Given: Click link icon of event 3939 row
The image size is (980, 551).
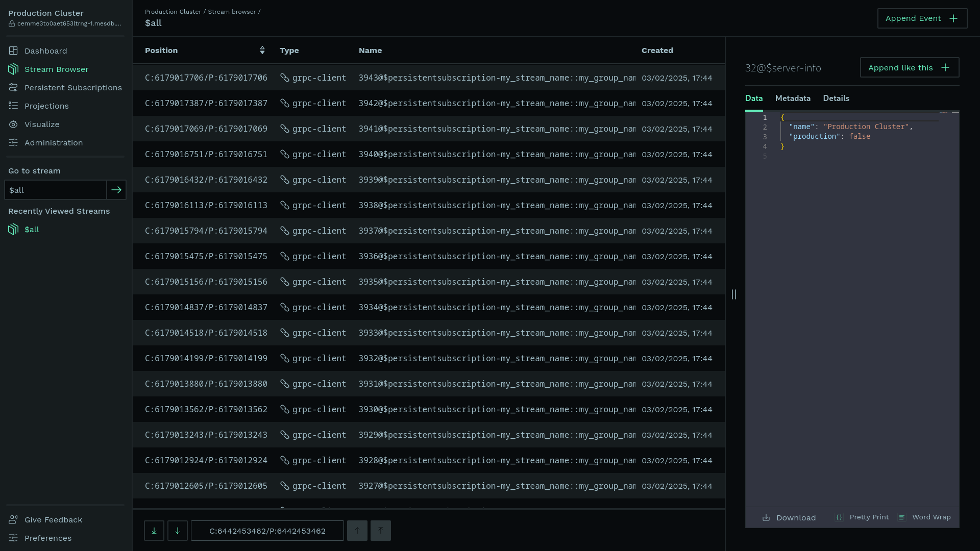Looking at the screenshot, I should tap(285, 180).
